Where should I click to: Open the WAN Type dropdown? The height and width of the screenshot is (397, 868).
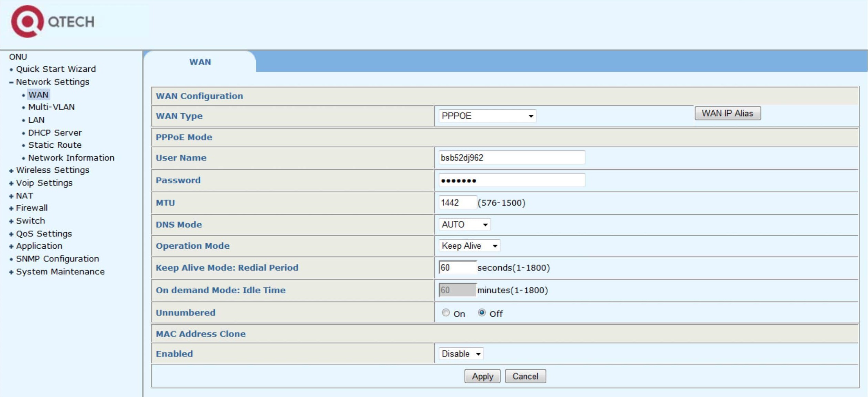click(x=487, y=116)
